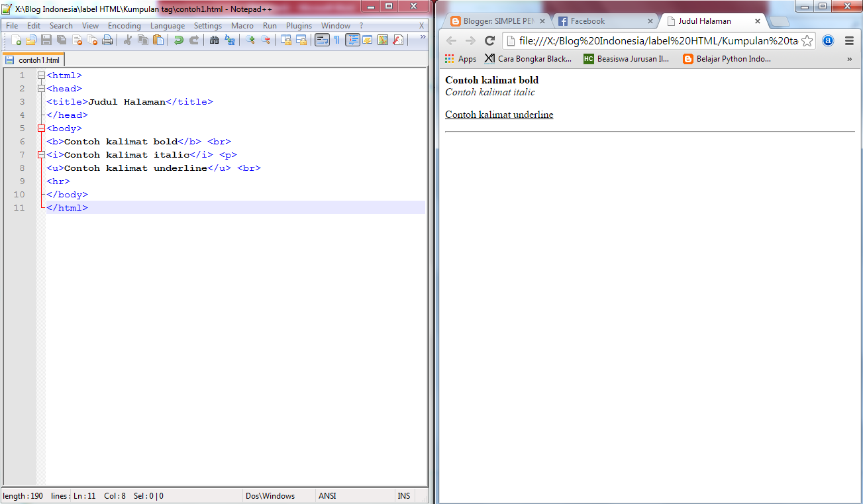
Task: Click the text "Contoh kalimat underline" in browser
Action: (499, 115)
